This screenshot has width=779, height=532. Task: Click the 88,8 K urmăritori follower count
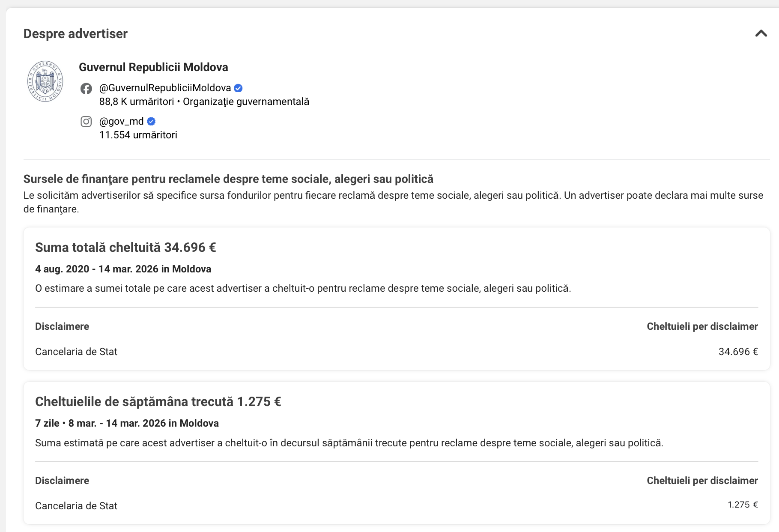(137, 102)
